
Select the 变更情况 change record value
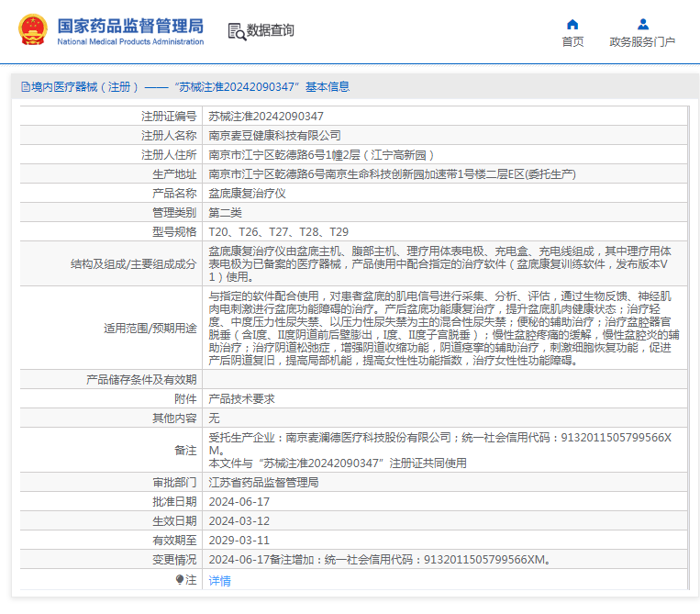[x=380, y=559]
